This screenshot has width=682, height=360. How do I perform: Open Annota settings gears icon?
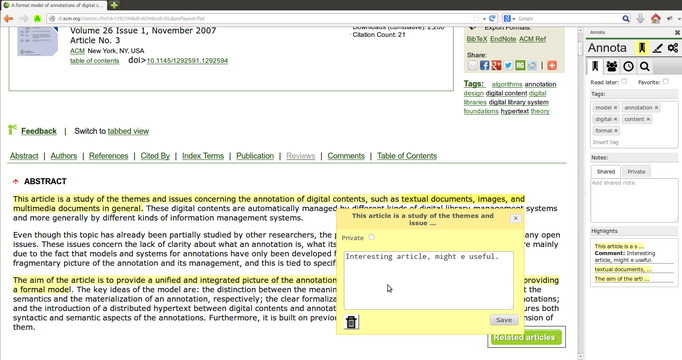point(673,48)
